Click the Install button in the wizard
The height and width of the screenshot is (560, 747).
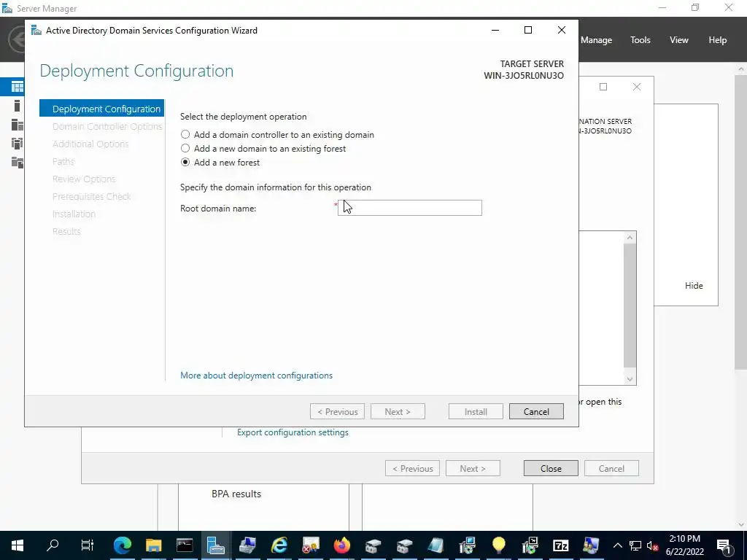[x=476, y=411]
